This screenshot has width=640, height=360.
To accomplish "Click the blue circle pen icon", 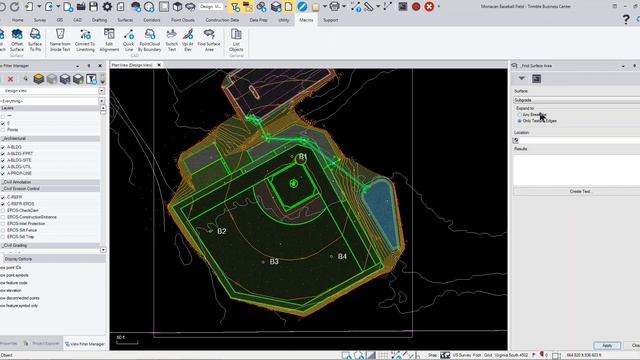I will tap(302, 7).
